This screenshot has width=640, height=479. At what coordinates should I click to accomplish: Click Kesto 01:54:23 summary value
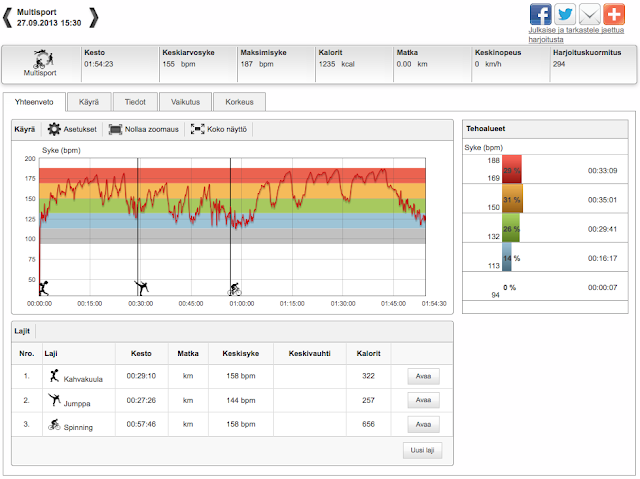tap(99, 64)
